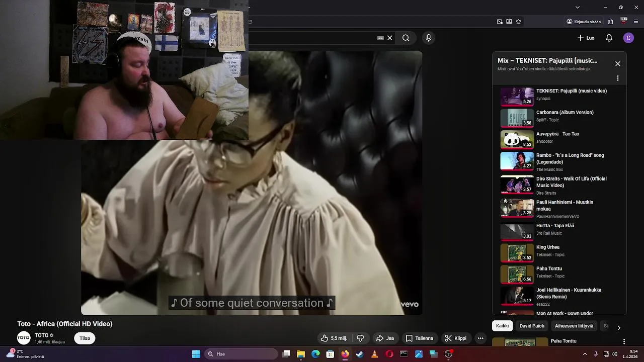Bookmark this page with star icon

coord(519,22)
